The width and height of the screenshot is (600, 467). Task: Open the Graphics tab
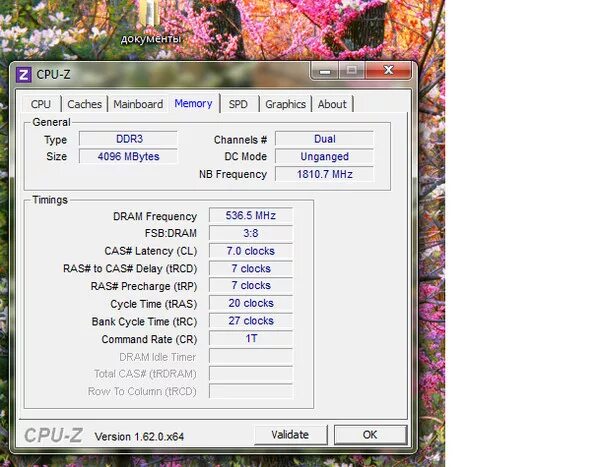point(285,104)
